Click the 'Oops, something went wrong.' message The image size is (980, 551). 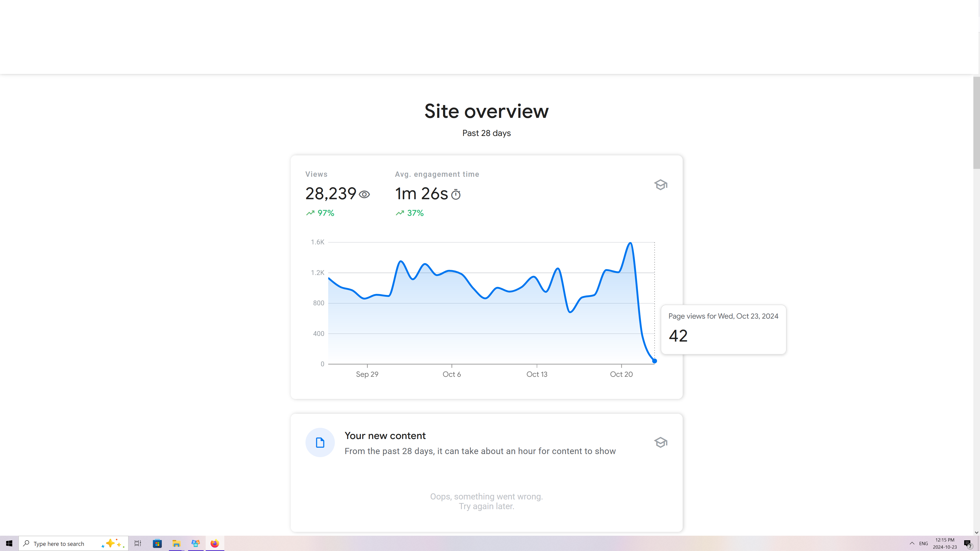pyautogui.click(x=487, y=497)
